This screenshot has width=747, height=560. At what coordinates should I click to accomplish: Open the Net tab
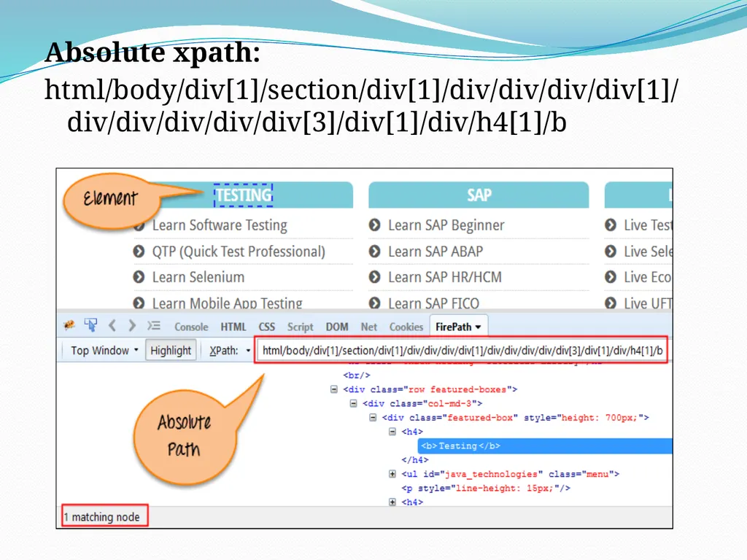click(x=368, y=327)
